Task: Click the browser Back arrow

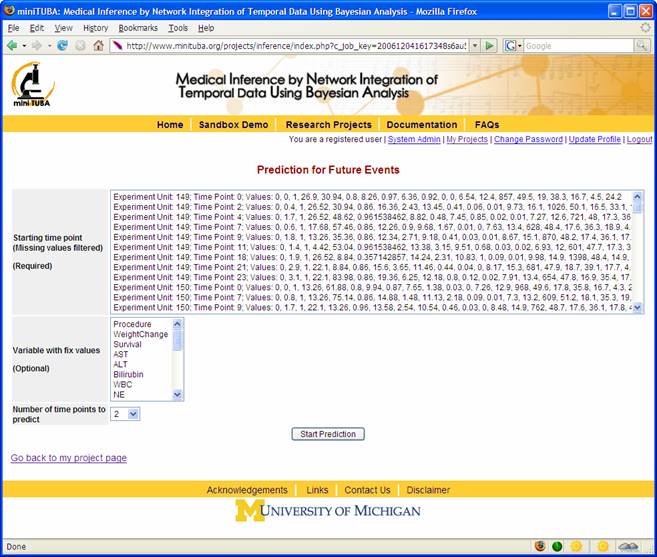Action: click(12, 45)
